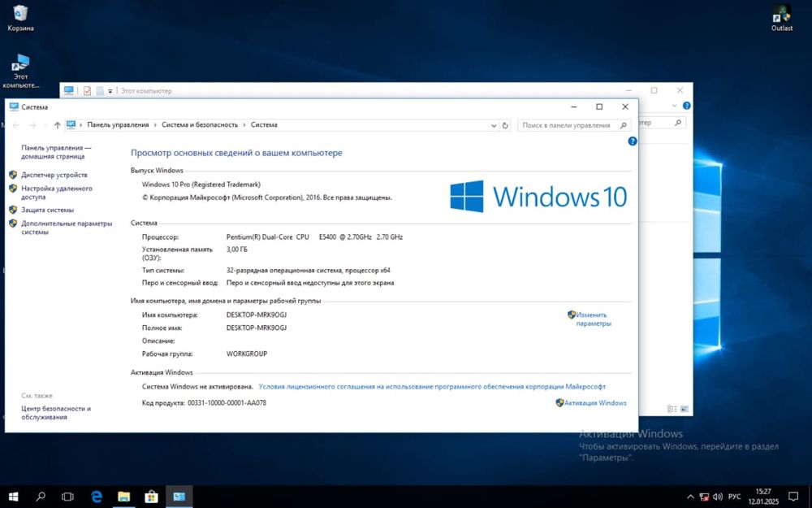
Task: Open the Recycle Bin (Корзина) desktop icon
Action: click(x=20, y=14)
